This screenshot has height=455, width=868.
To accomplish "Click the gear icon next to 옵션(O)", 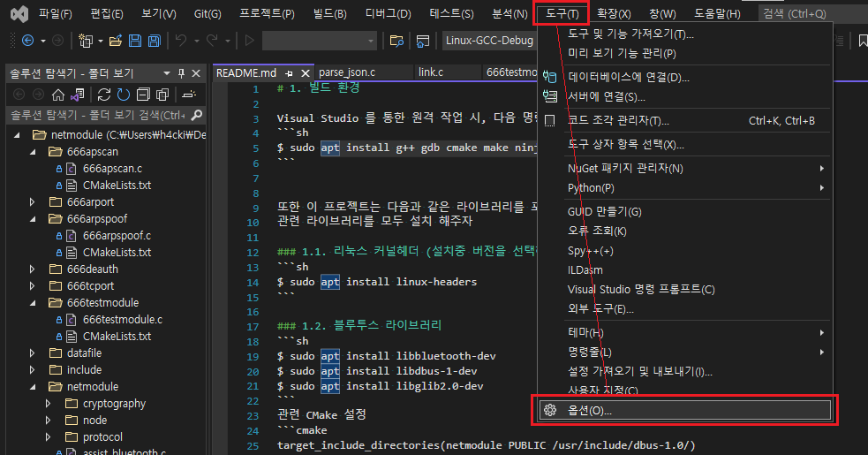I will click(550, 410).
